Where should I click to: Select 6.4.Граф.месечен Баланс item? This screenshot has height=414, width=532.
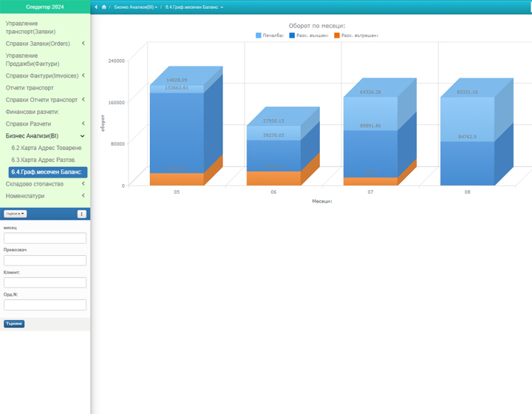pos(48,172)
